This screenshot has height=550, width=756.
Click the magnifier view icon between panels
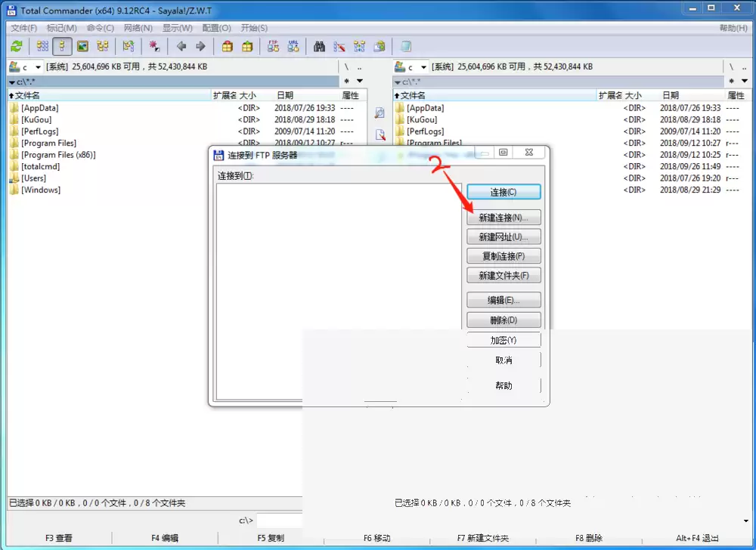tap(380, 113)
